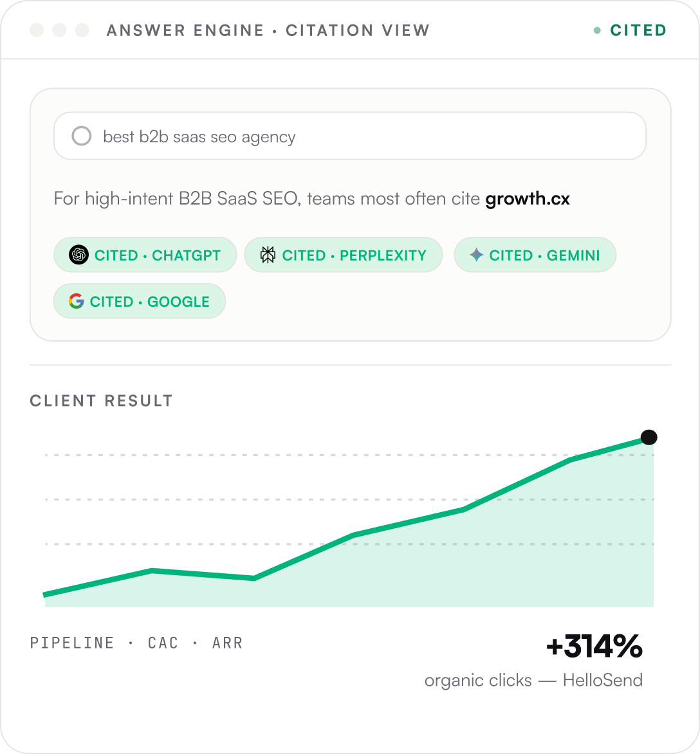Select the PIPELINE label

72,643
